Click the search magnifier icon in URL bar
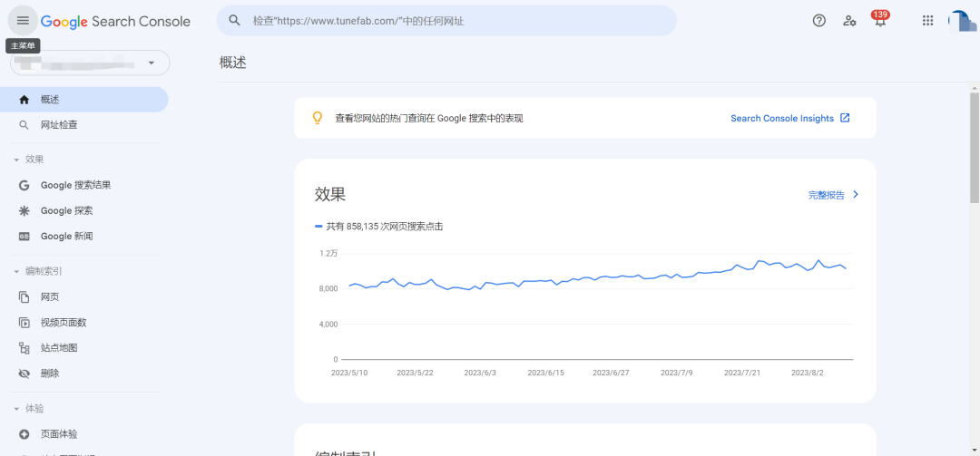The image size is (980, 456). coord(234,21)
